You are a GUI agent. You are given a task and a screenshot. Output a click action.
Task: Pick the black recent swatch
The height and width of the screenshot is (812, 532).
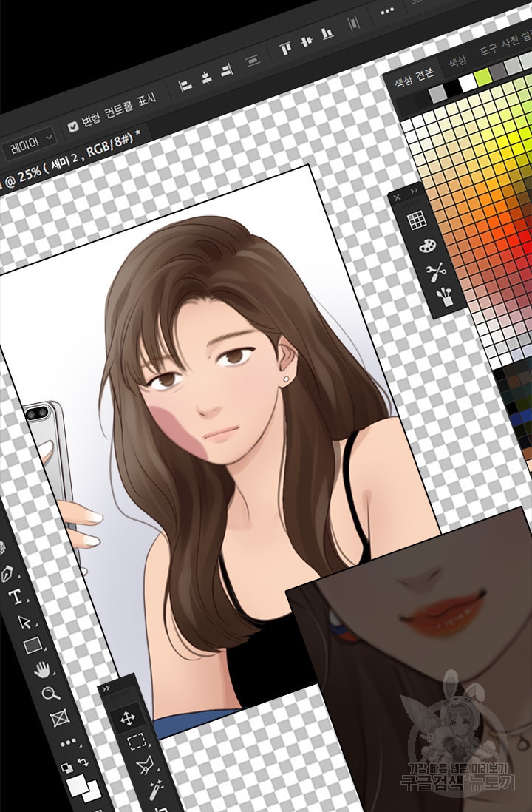(x=453, y=89)
